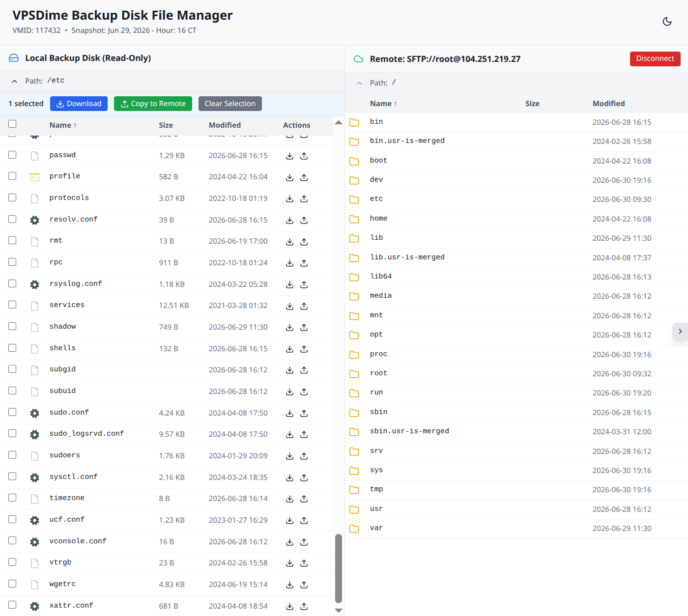The height and width of the screenshot is (616, 688).
Task: Sort remote list by Modified header
Action: 608,104
